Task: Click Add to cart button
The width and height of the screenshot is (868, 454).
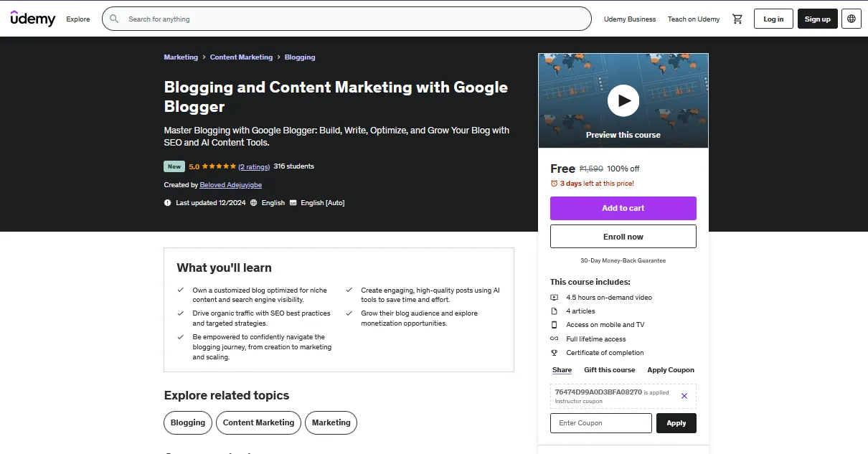Action: point(623,208)
